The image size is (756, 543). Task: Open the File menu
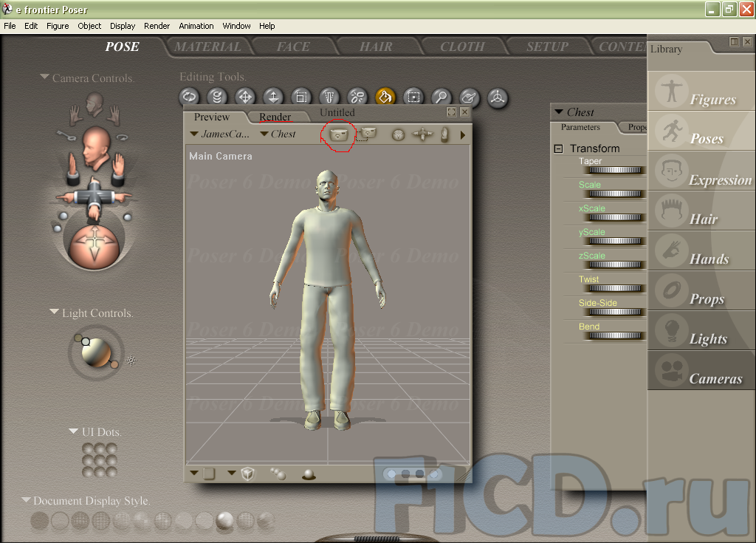(x=10, y=26)
